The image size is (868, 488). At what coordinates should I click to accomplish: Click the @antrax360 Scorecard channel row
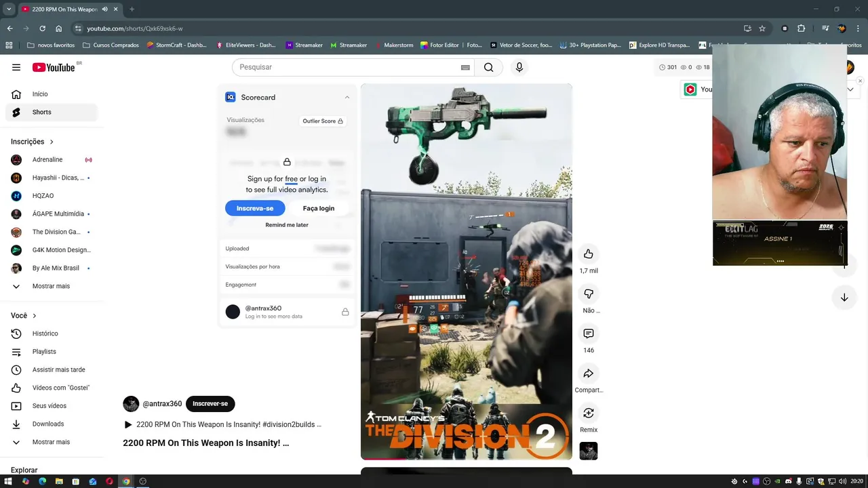tap(287, 312)
